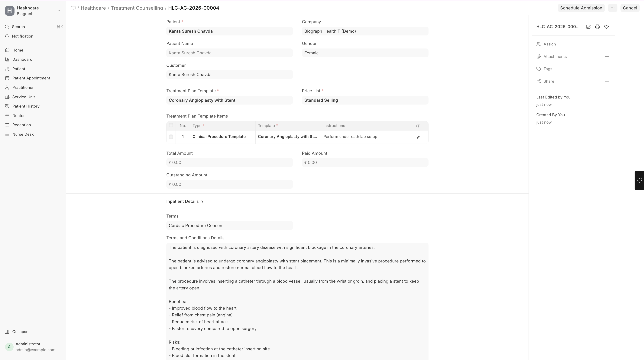Tick the select-all rows checkbox
The height and width of the screenshot is (360, 644).
point(171,125)
